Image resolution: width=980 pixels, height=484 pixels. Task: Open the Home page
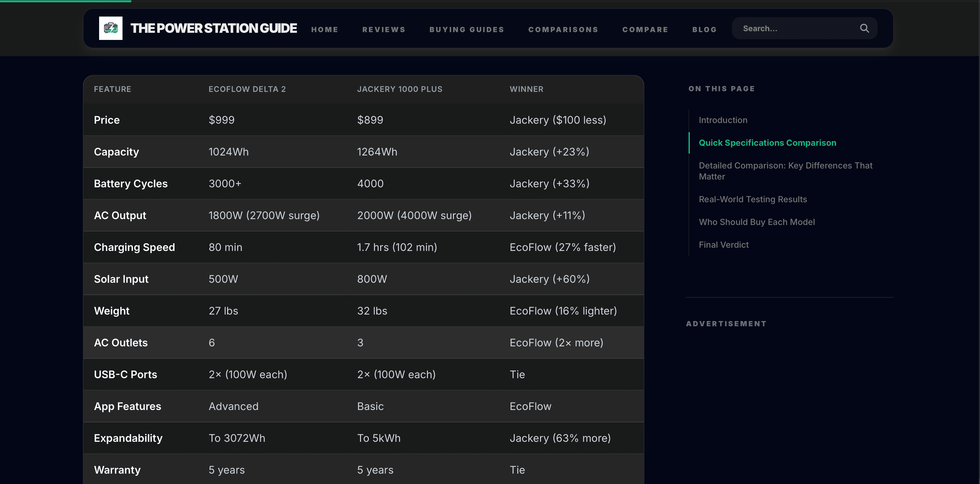[x=325, y=29]
